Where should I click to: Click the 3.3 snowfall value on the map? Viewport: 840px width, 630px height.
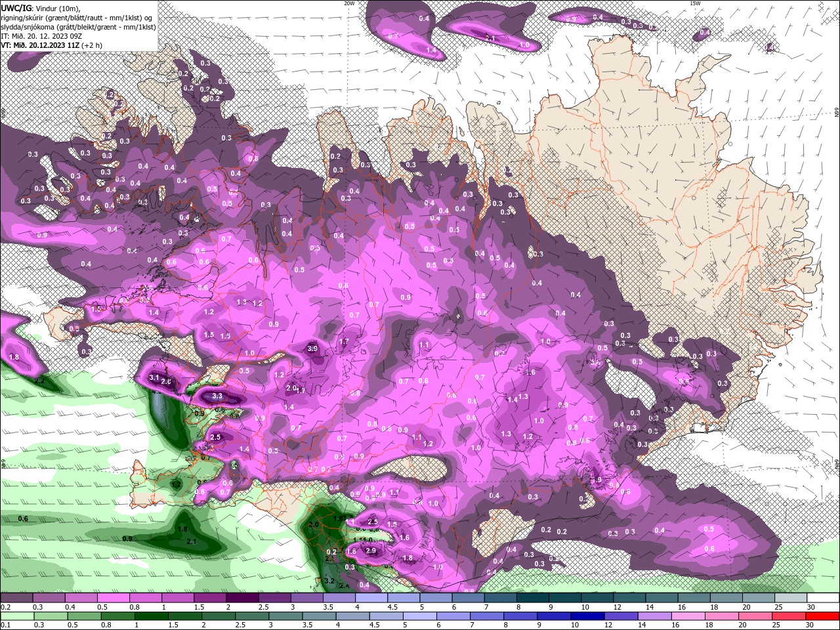pyautogui.click(x=217, y=397)
